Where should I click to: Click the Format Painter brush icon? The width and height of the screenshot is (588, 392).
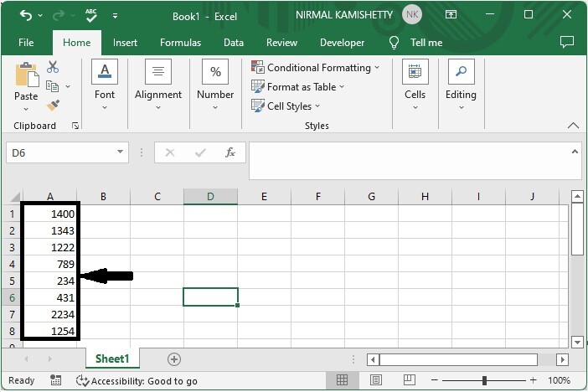53,106
